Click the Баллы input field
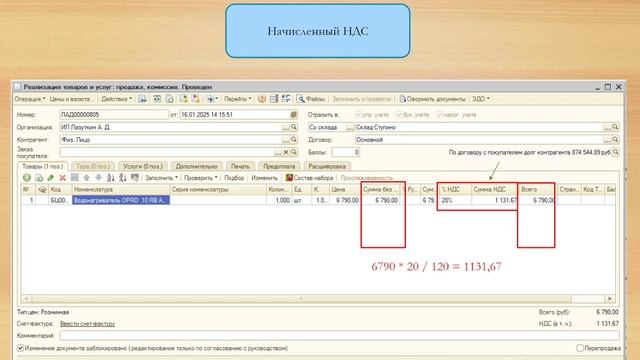The image size is (640, 360). pyautogui.click(x=345, y=152)
